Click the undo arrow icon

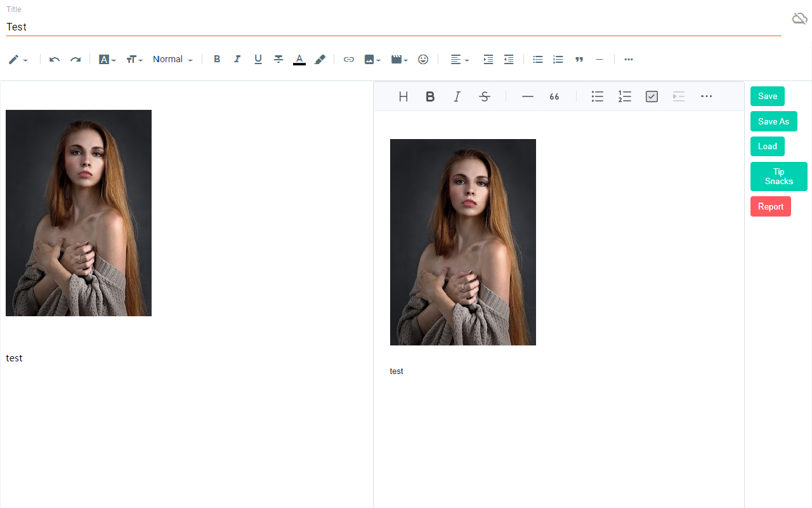tap(55, 60)
